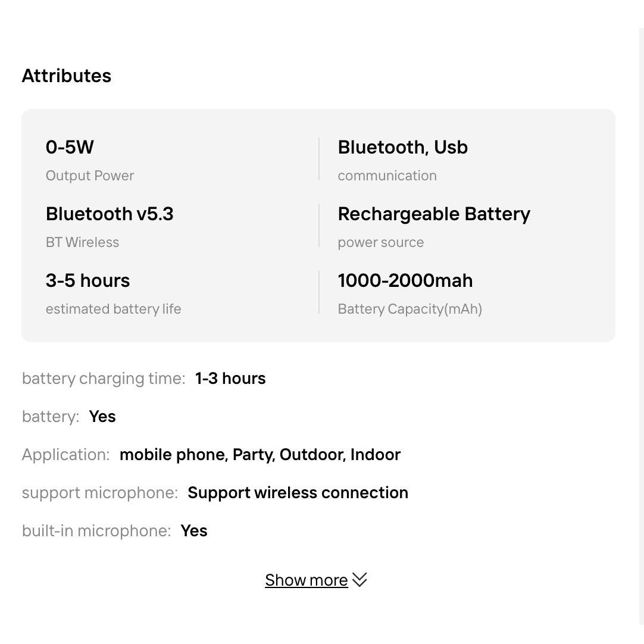Click the Support wireless connection value
This screenshot has height=644, width=644.
point(298,493)
